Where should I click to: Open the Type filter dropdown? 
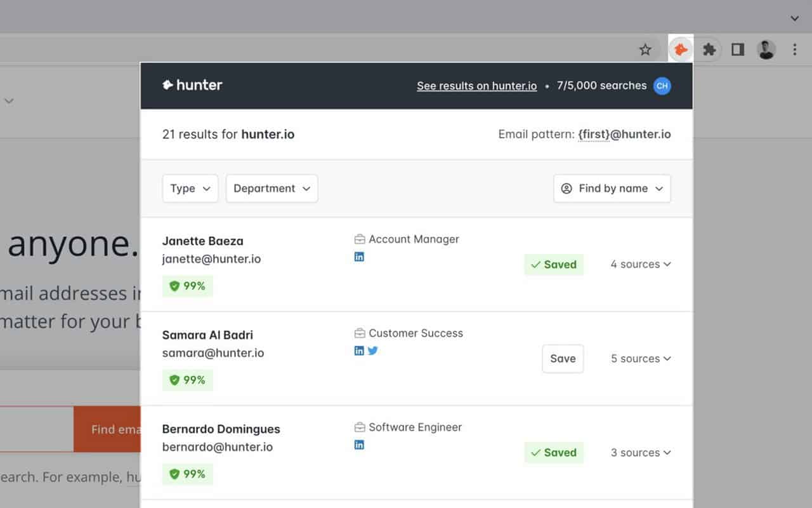(190, 188)
